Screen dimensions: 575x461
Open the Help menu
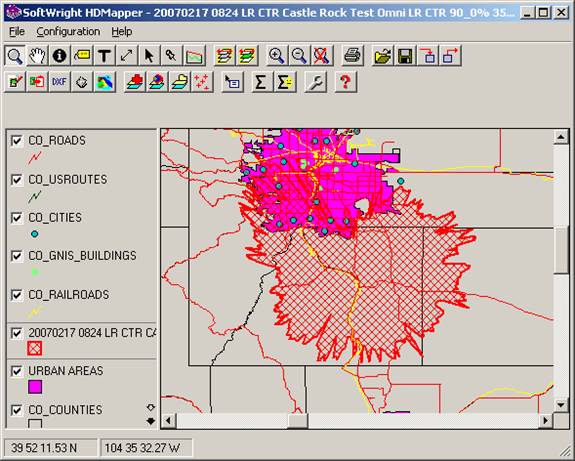122,32
